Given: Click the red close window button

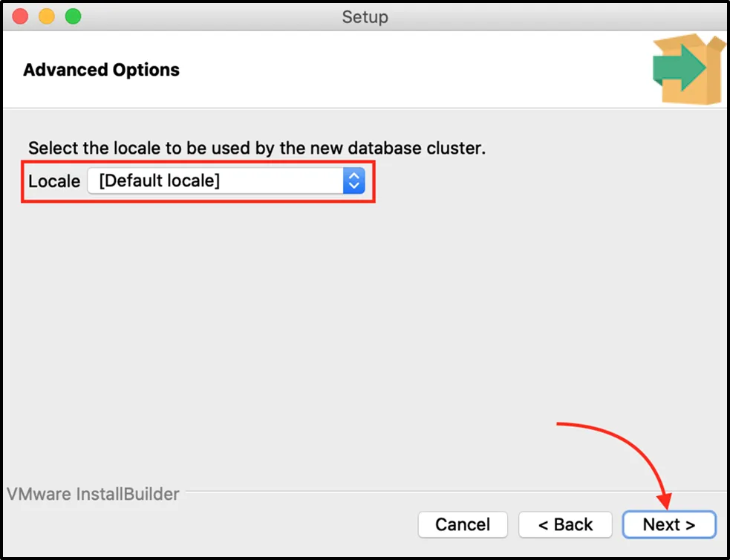Looking at the screenshot, I should 20,16.
